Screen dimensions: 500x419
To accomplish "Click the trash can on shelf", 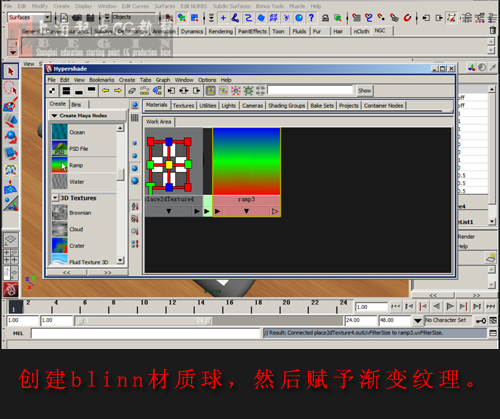I will click(492, 30).
